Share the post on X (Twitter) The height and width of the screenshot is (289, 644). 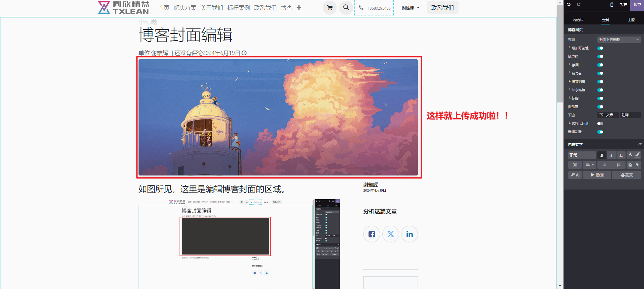pyautogui.click(x=391, y=234)
